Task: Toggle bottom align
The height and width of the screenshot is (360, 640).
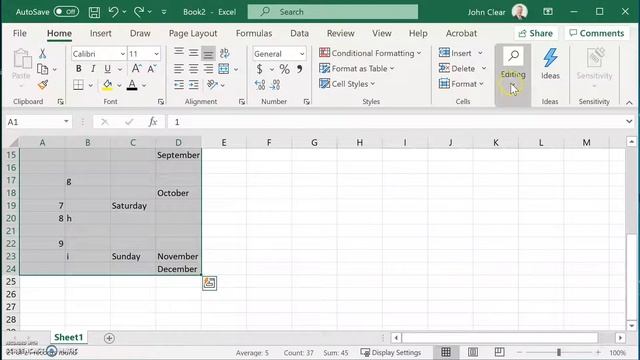Action: [208, 53]
